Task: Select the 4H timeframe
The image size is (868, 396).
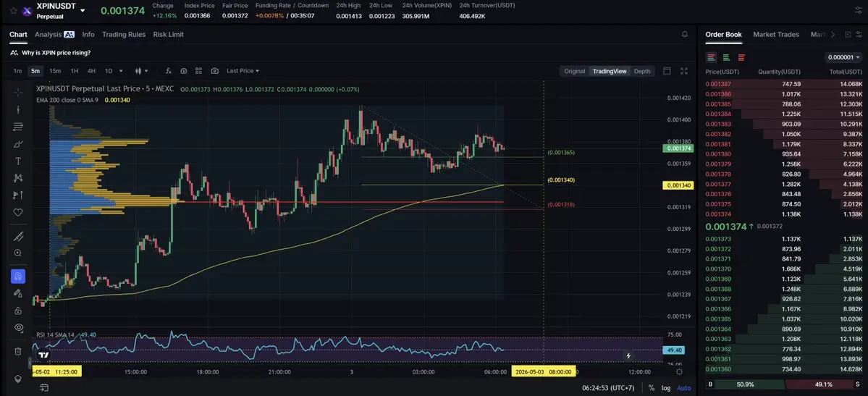Action: (x=91, y=71)
